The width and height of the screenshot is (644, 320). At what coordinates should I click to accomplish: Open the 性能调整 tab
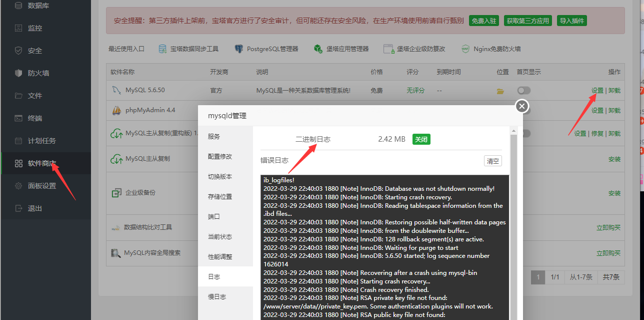pyautogui.click(x=225, y=256)
